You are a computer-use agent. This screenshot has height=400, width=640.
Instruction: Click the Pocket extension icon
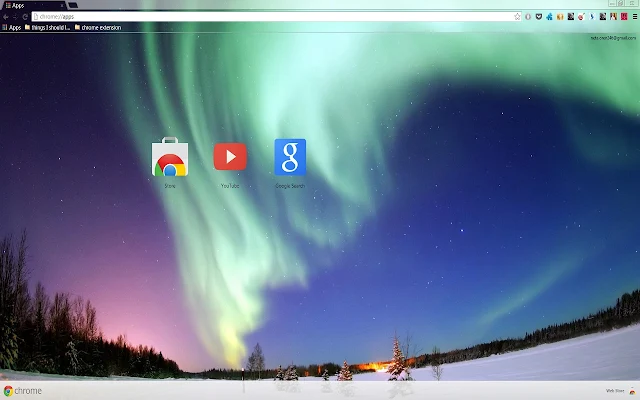(539, 17)
